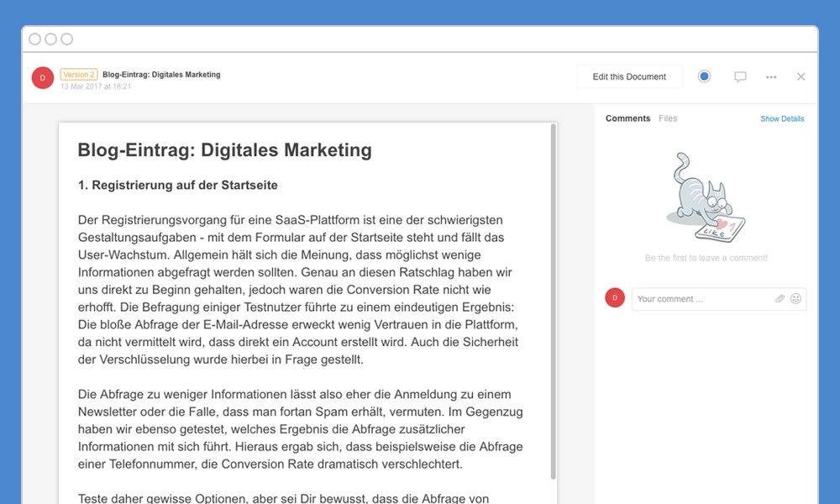Close the document with the X icon
840x504 pixels.
pos(801,76)
